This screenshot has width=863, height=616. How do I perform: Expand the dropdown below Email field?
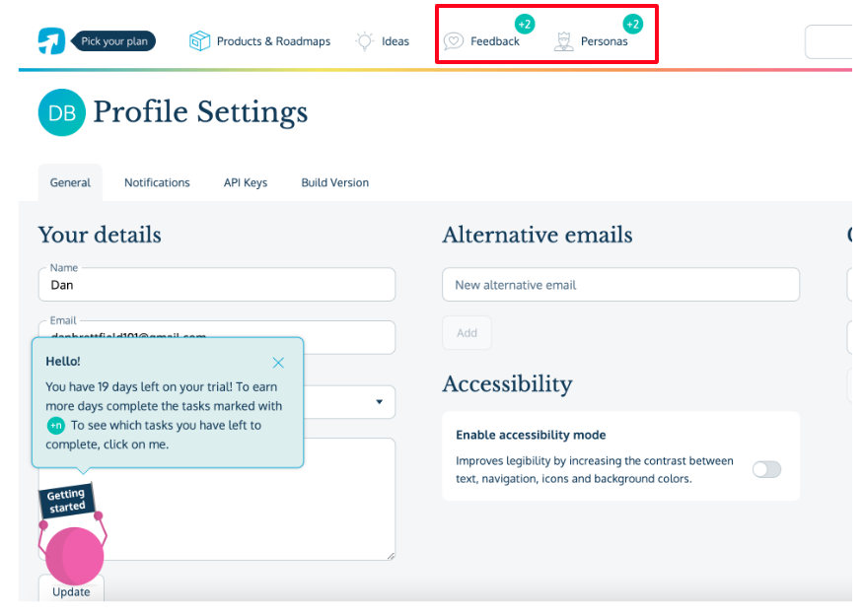380,402
